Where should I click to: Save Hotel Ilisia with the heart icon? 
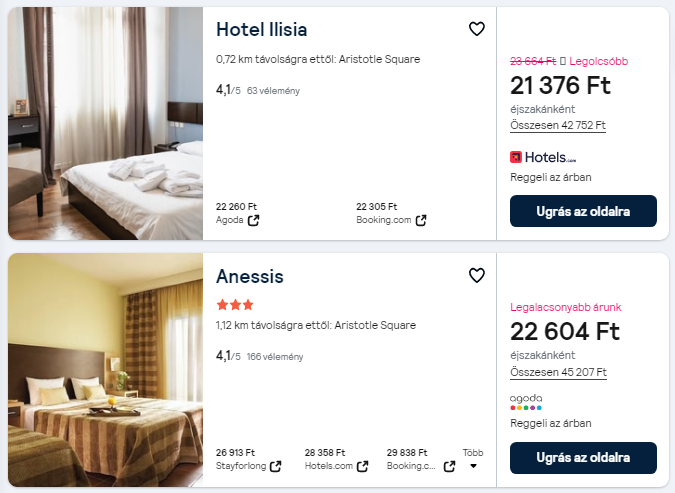[477, 29]
